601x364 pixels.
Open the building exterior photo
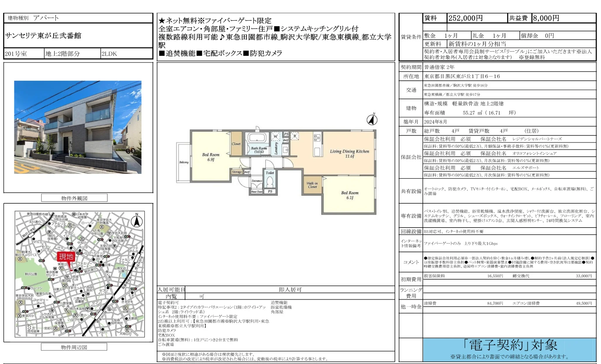pyautogui.click(x=78, y=127)
